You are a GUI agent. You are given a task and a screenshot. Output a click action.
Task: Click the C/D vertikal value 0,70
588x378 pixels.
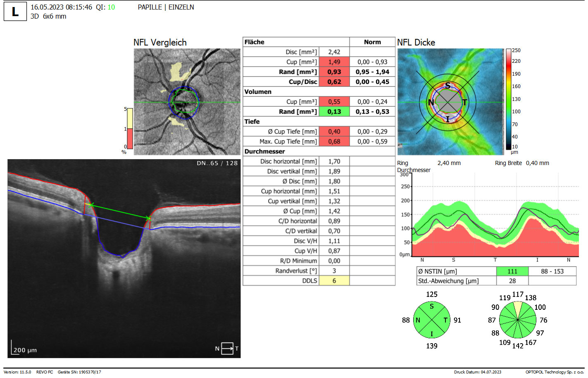pos(334,231)
